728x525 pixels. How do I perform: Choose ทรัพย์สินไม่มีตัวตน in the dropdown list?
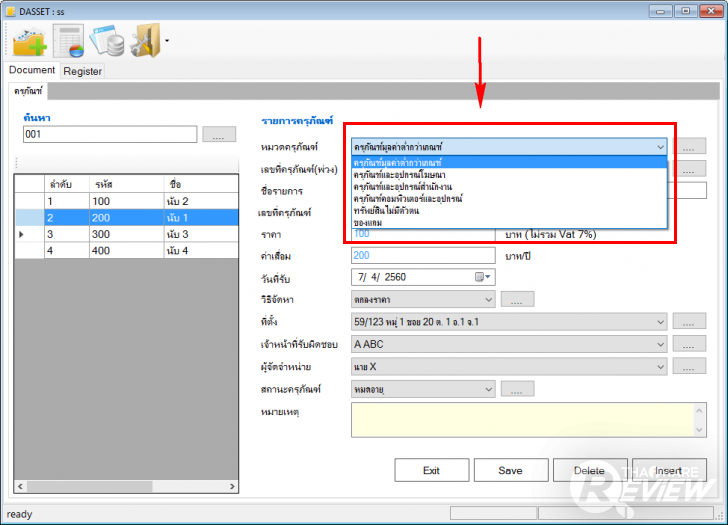(509, 211)
